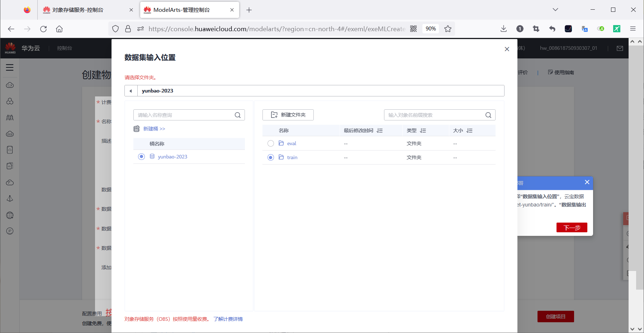Image resolution: width=644 pixels, height=333 pixels.
Task: Collapse the path with the left arrow
Action: (131, 90)
